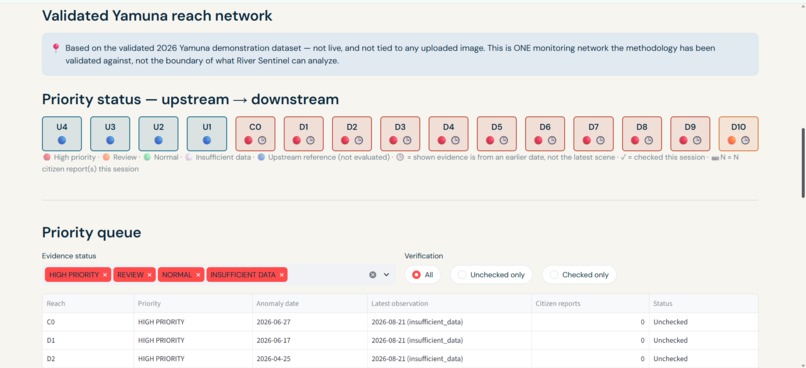Viewport: 806px width, 368px height.
Task: Click the red priority dot in C0
Action: pyautogui.click(x=248, y=140)
